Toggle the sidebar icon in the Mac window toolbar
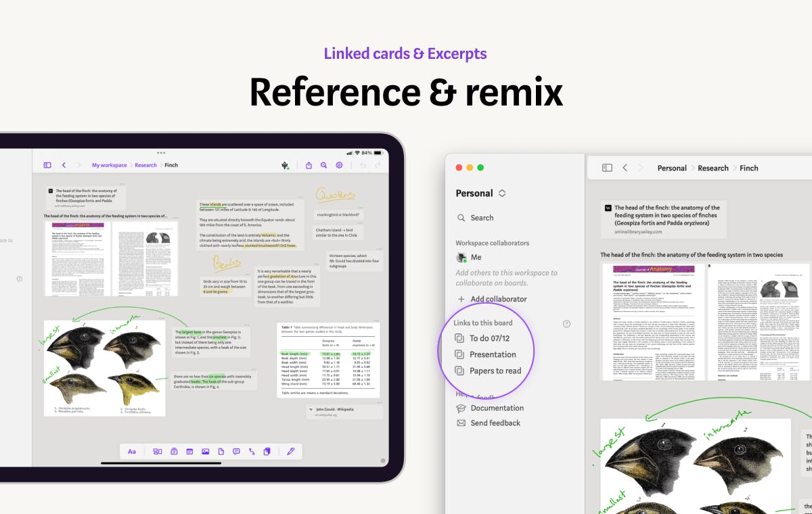This screenshot has width=812, height=514. [x=607, y=168]
